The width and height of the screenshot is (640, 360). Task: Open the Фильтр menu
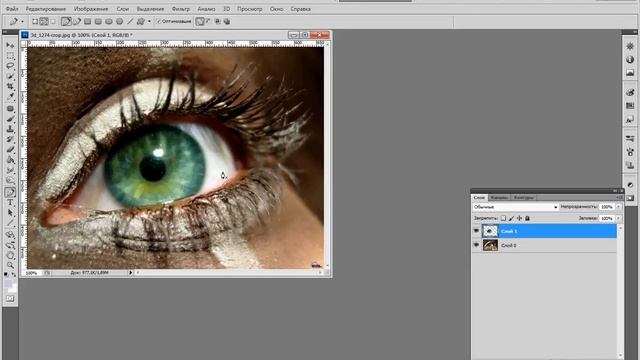(x=180, y=9)
